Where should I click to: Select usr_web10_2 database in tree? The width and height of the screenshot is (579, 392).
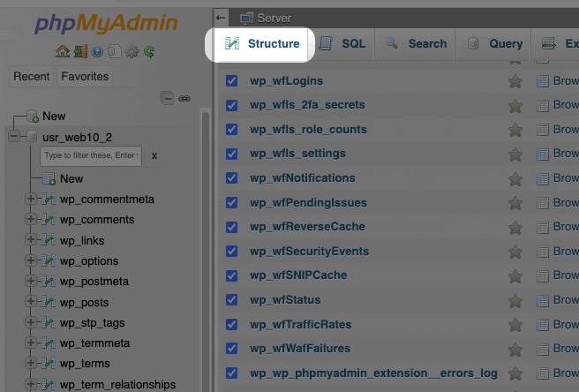click(x=77, y=138)
